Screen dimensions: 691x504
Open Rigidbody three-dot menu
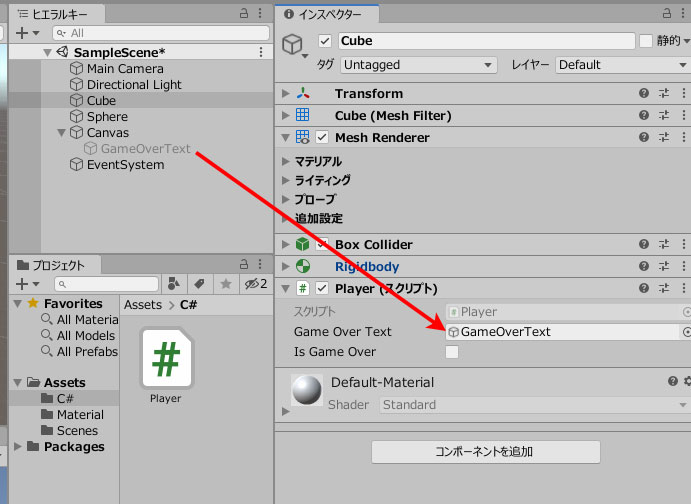(684, 266)
